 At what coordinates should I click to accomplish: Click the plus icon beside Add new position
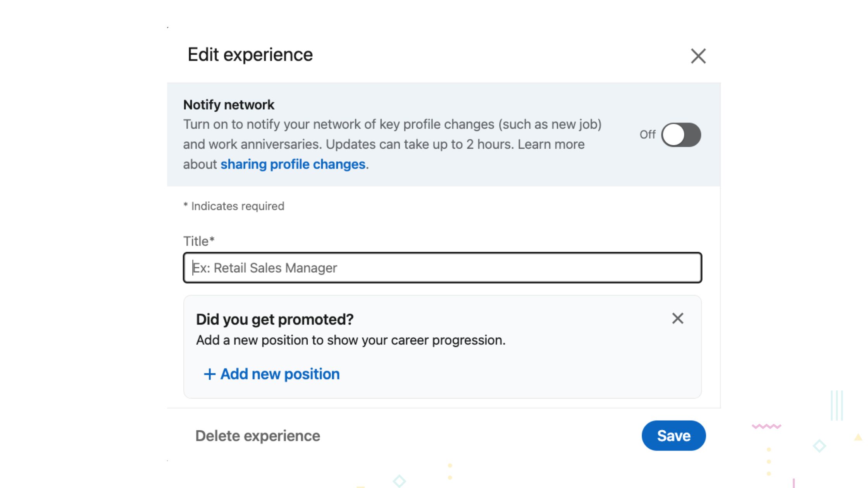coord(210,374)
